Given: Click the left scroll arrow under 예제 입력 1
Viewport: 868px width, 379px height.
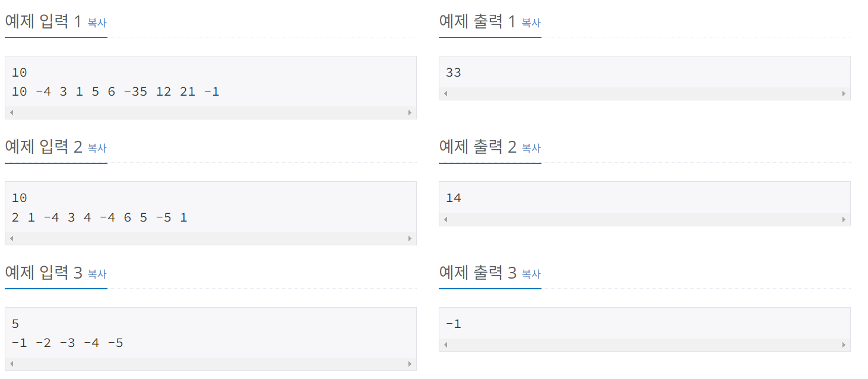Looking at the screenshot, I should click(x=11, y=112).
